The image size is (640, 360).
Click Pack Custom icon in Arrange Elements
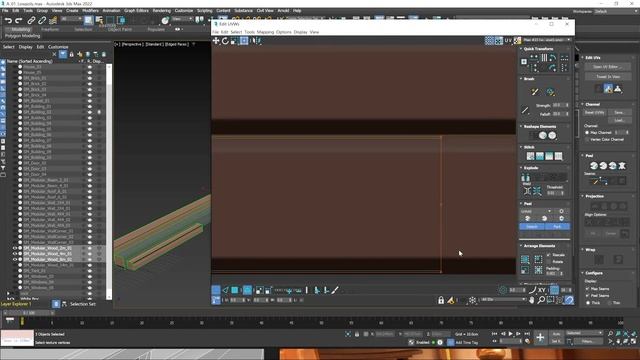(x=525, y=260)
